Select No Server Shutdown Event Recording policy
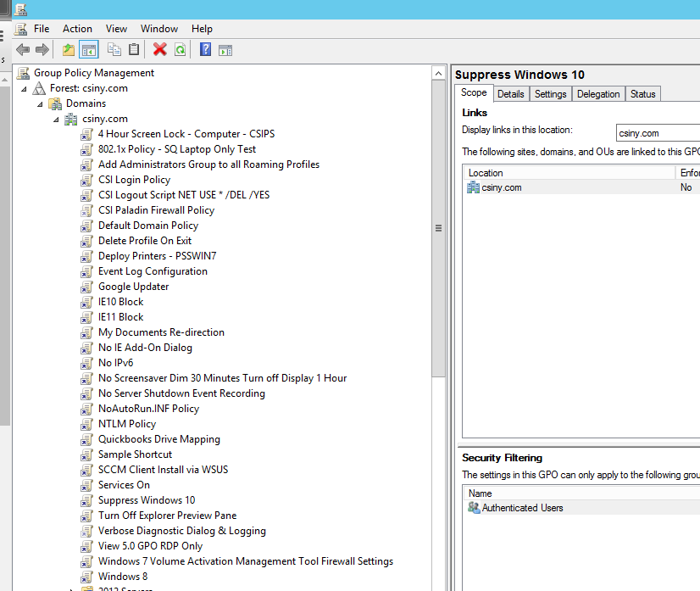This screenshot has height=591, width=700. (181, 393)
